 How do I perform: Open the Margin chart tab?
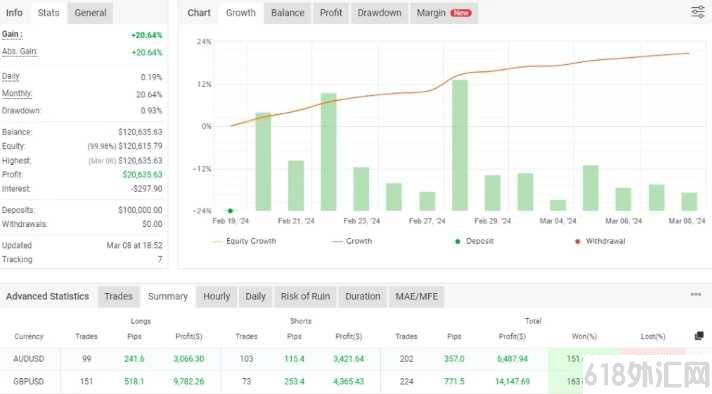click(x=444, y=13)
